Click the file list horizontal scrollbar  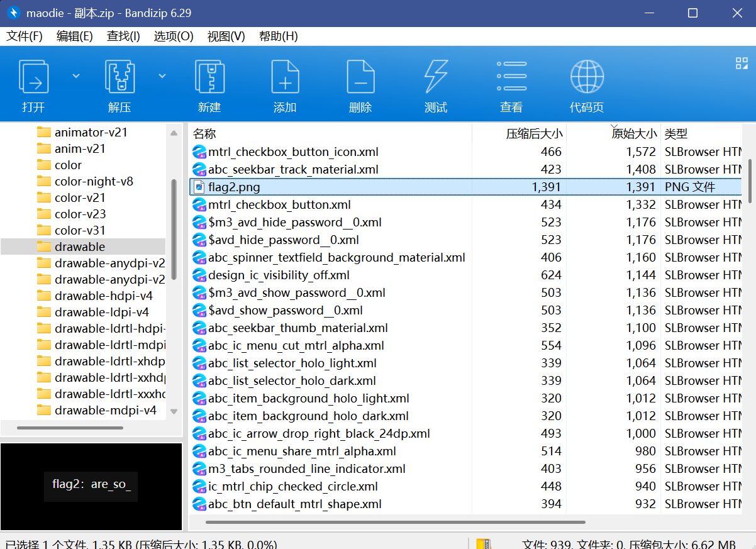[x=395, y=521]
